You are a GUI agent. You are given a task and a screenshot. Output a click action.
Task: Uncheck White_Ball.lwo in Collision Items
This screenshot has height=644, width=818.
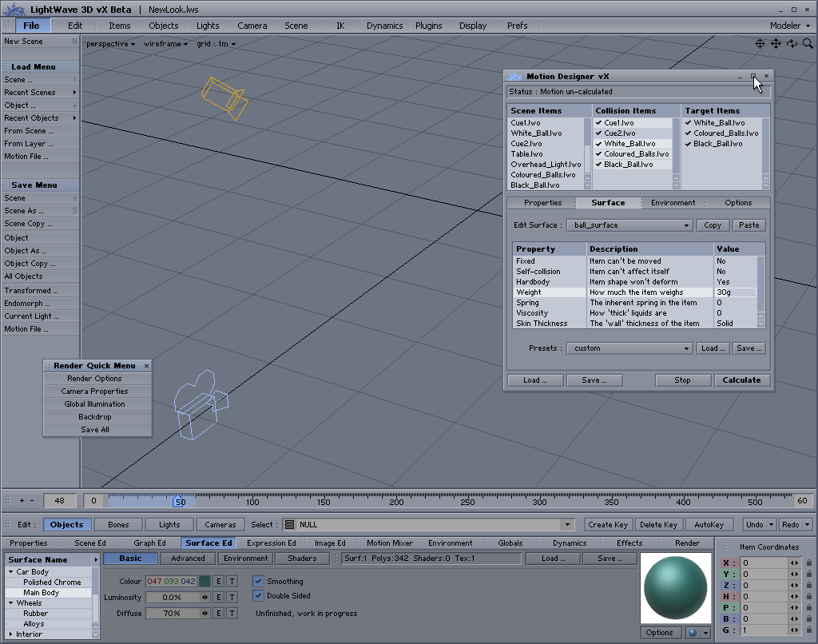(x=598, y=144)
